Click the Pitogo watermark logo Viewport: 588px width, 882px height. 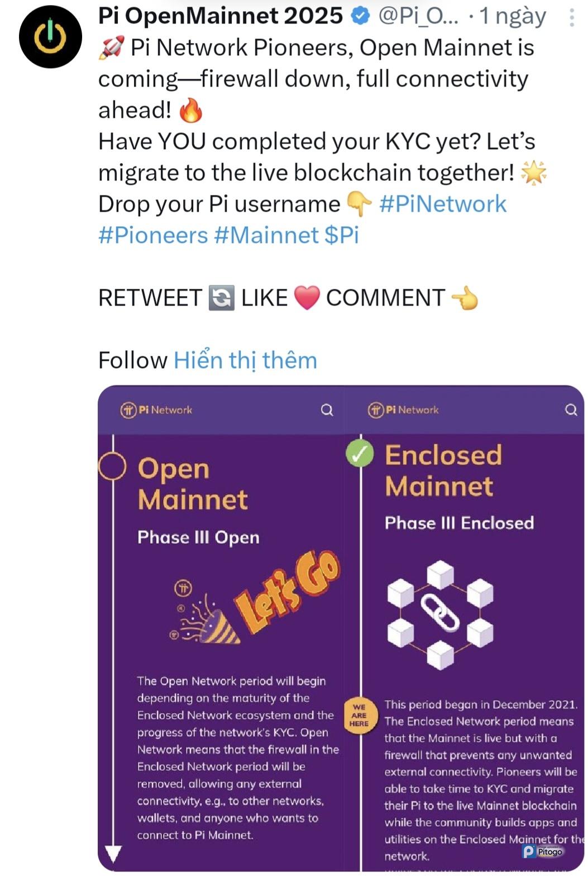[542, 851]
